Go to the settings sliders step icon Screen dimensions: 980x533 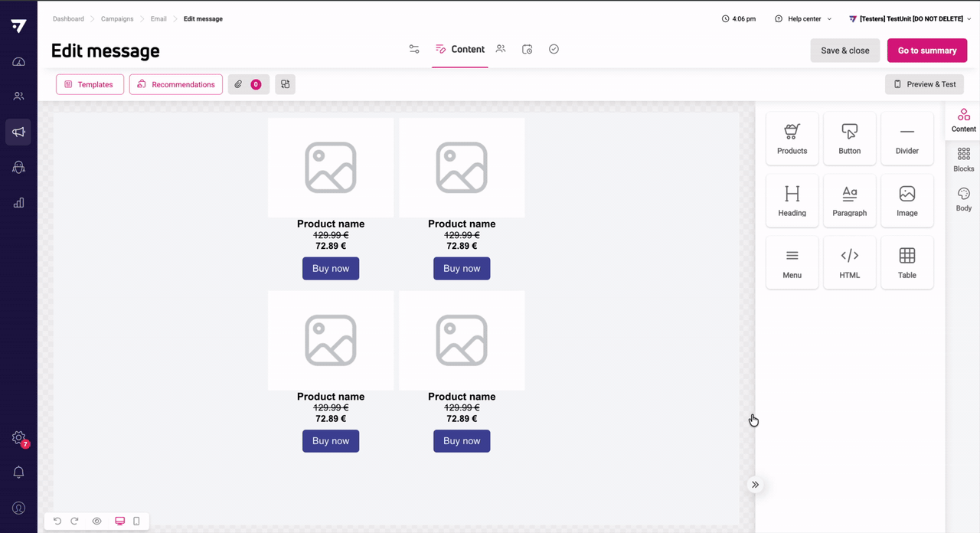click(414, 49)
